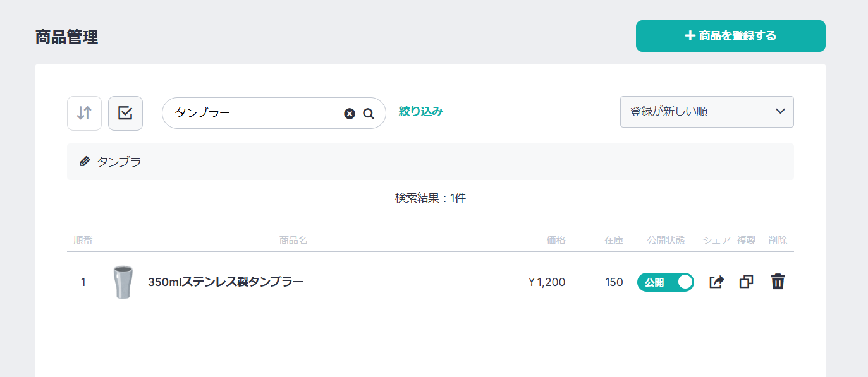The width and height of the screenshot is (868, 377).
Task: Open the tumbler product thumbnail image
Action: point(122,282)
